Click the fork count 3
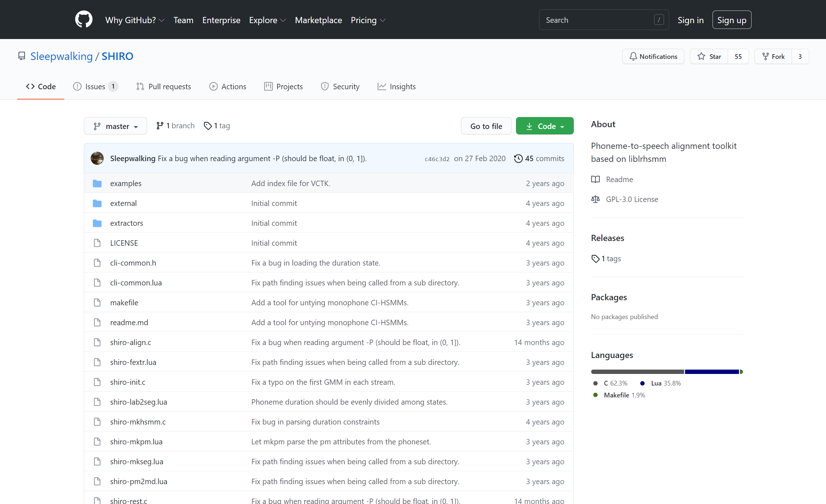Viewport: 826px width, 504px height. [800, 56]
